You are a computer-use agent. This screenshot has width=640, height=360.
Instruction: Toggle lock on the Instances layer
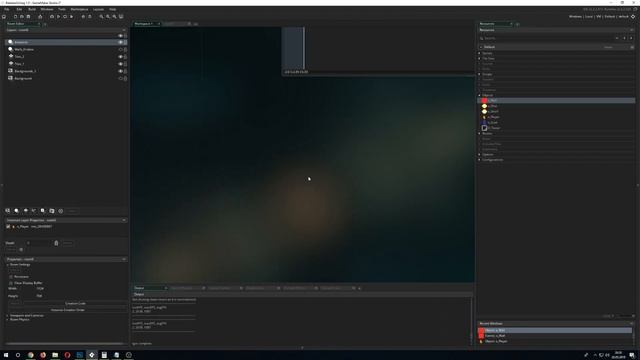coord(125,42)
